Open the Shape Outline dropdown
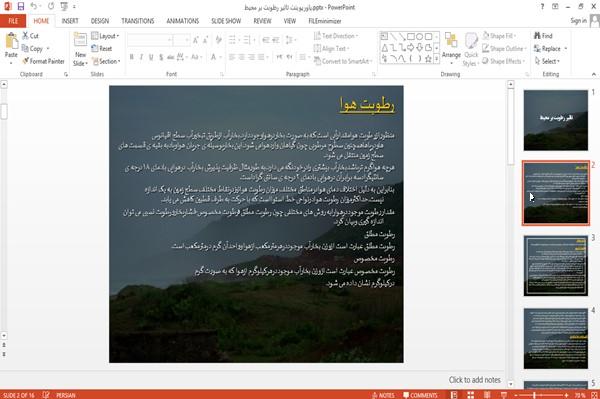This screenshot has height=399, width=600. pyautogui.click(x=504, y=49)
